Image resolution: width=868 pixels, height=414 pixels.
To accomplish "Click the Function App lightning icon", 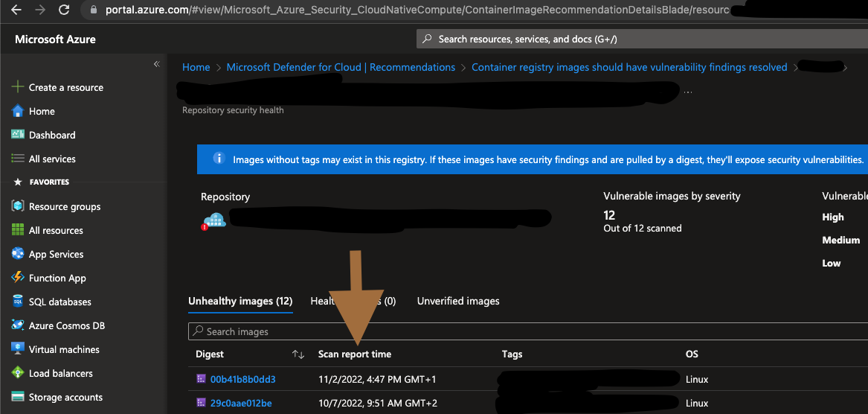I will click(18, 278).
